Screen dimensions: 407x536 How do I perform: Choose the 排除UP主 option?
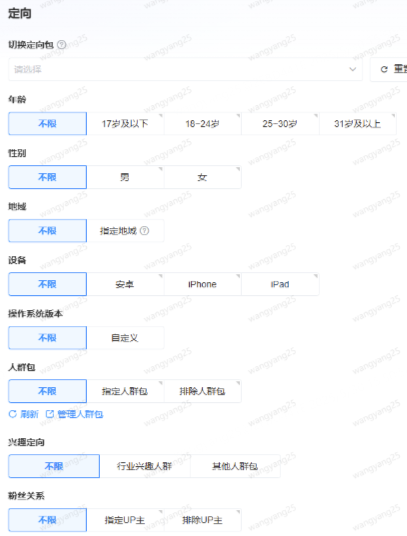click(x=203, y=520)
